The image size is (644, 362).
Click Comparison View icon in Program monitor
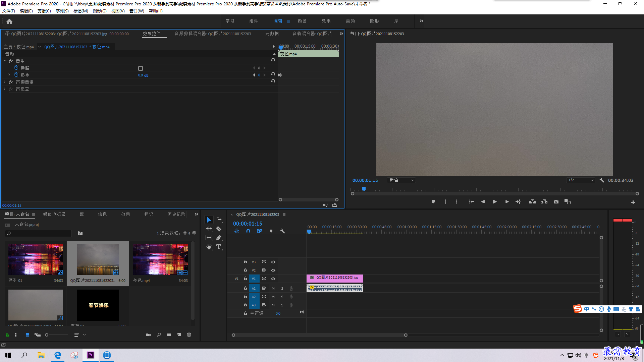[x=568, y=202]
